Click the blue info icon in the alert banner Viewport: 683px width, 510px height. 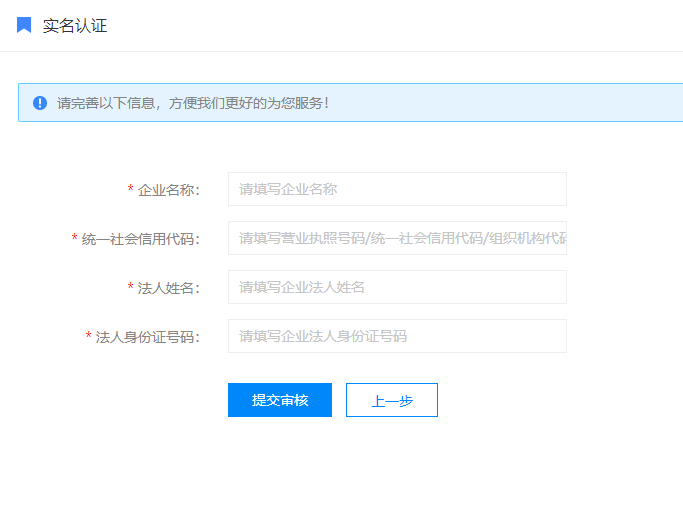(x=40, y=103)
